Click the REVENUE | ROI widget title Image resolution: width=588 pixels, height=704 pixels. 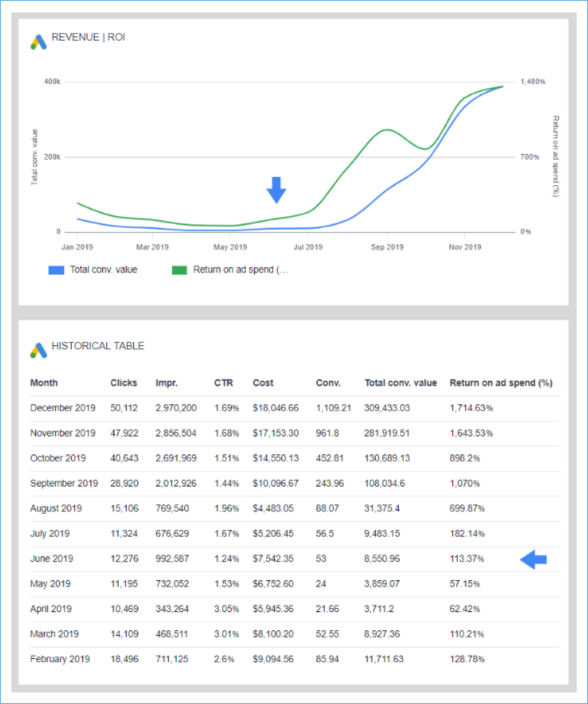[88, 37]
